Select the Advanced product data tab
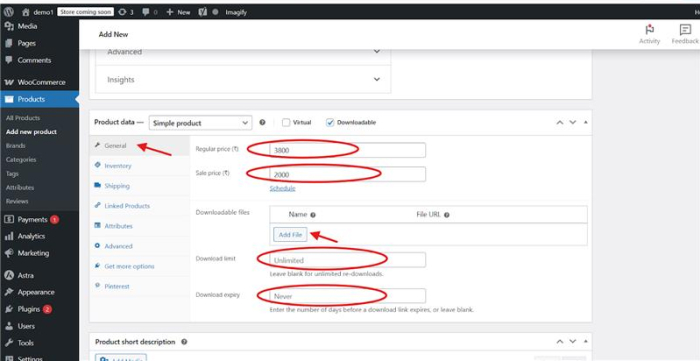 [140, 246]
